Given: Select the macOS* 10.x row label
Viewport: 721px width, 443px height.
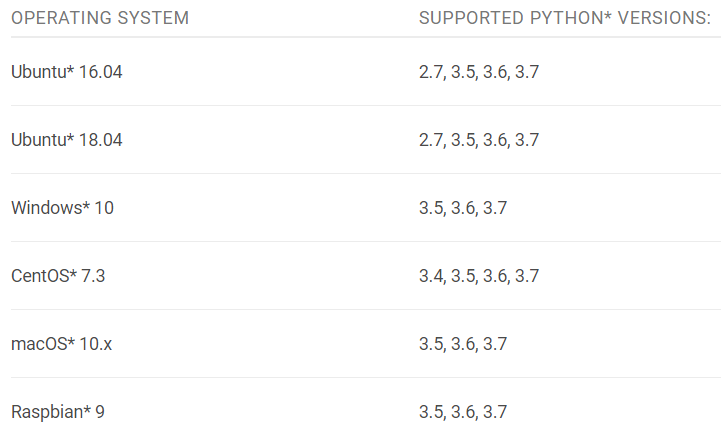Looking at the screenshot, I should coord(61,344).
